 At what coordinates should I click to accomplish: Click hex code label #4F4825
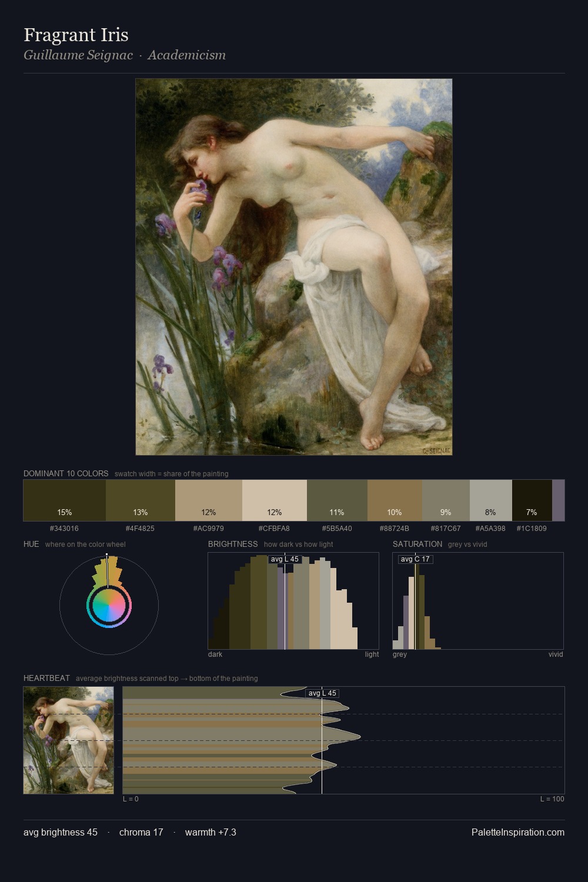pos(140,529)
